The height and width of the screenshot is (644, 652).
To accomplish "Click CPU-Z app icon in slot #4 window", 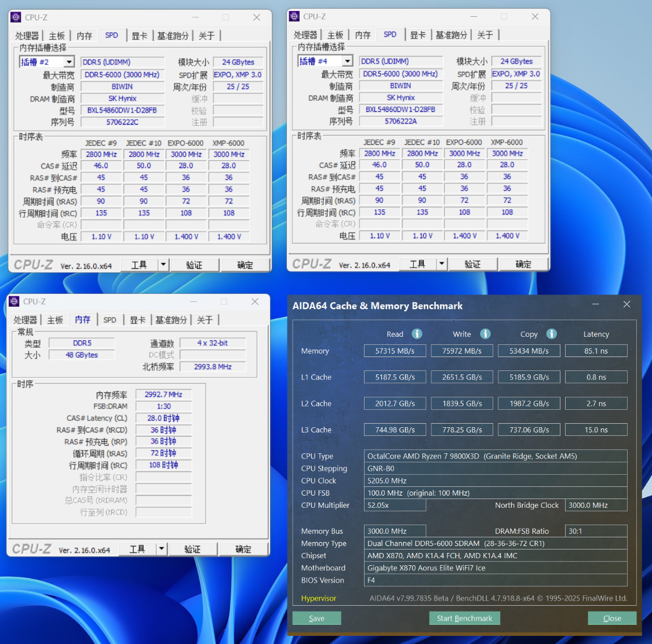I will [x=294, y=16].
